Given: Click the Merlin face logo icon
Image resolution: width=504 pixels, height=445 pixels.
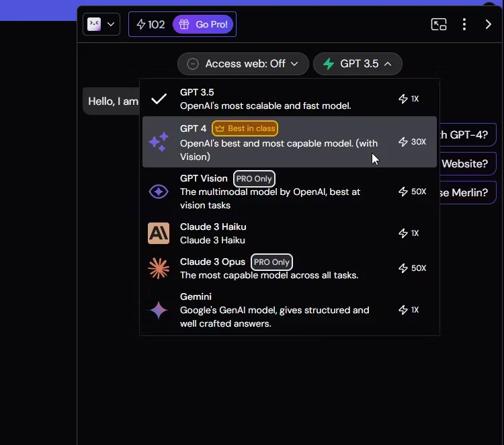Looking at the screenshot, I should coord(94,24).
